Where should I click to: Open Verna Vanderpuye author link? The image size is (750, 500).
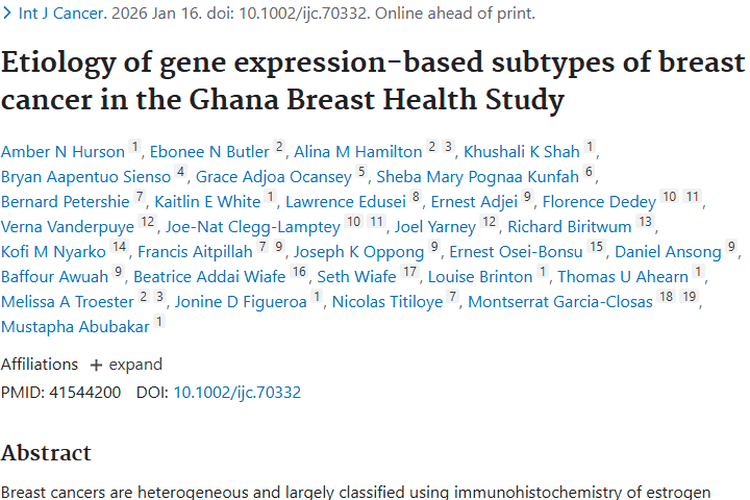(x=67, y=226)
